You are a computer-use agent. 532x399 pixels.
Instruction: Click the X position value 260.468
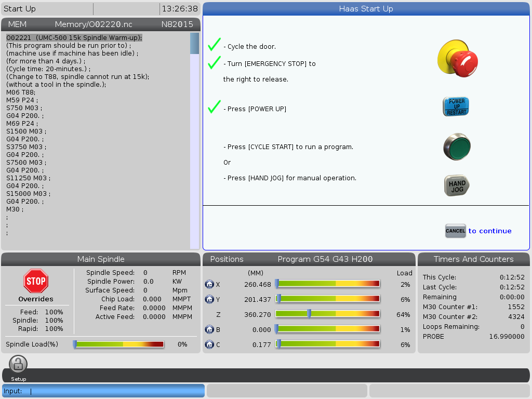[258, 284]
